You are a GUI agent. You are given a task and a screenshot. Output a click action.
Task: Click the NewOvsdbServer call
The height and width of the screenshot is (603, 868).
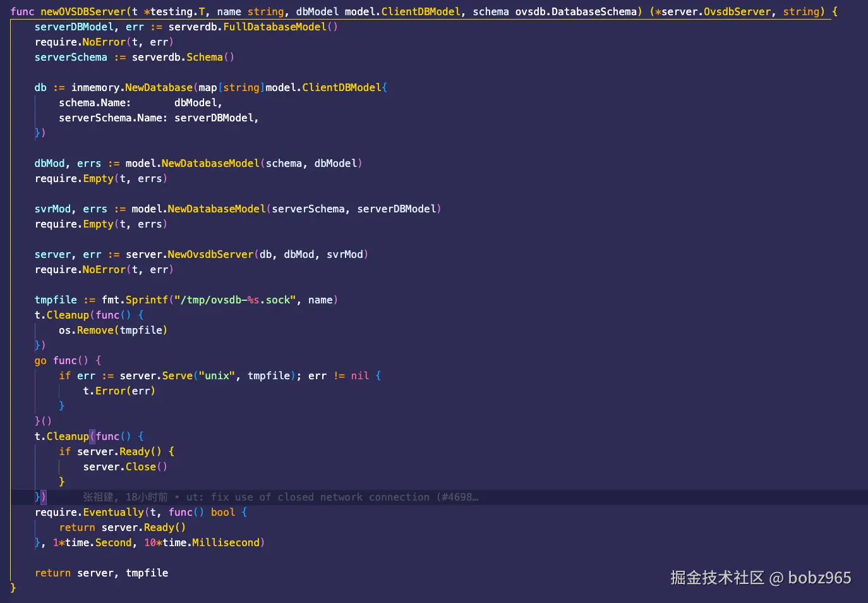coord(210,254)
